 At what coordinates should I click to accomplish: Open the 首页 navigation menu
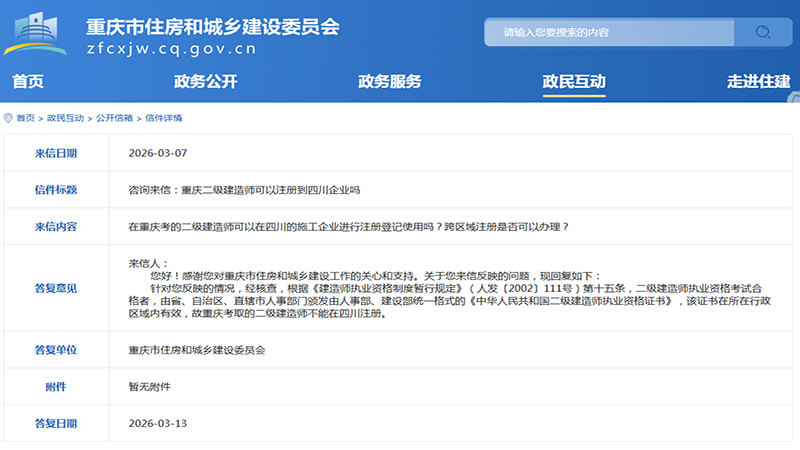[x=28, y=82]
